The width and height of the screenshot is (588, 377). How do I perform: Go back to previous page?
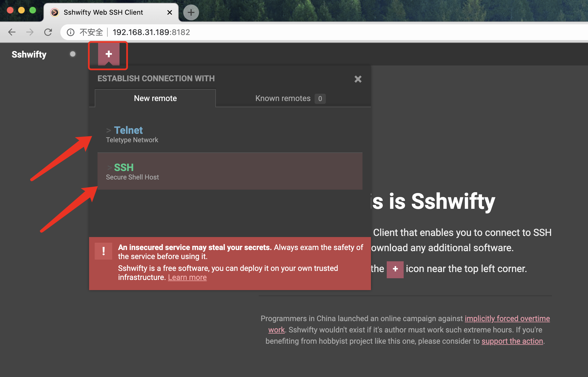pos(12,32)
